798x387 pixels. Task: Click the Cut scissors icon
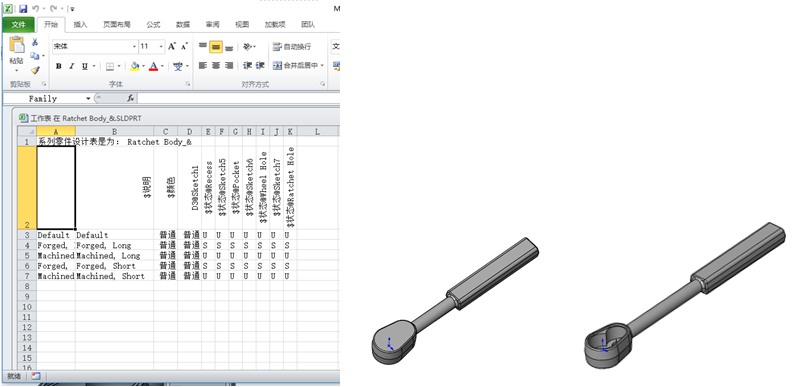35,42
